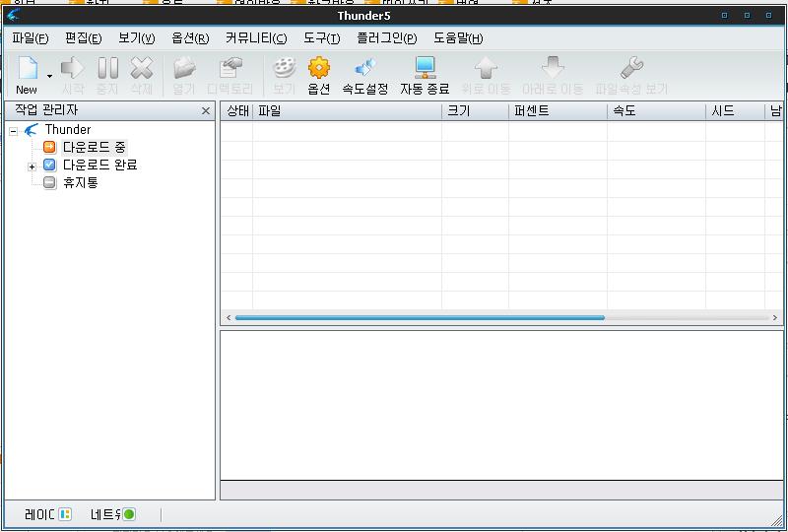Select 다운로드 완료 in the tree
This screenshot has height=532, width=788.
click(x=100, y=165)
